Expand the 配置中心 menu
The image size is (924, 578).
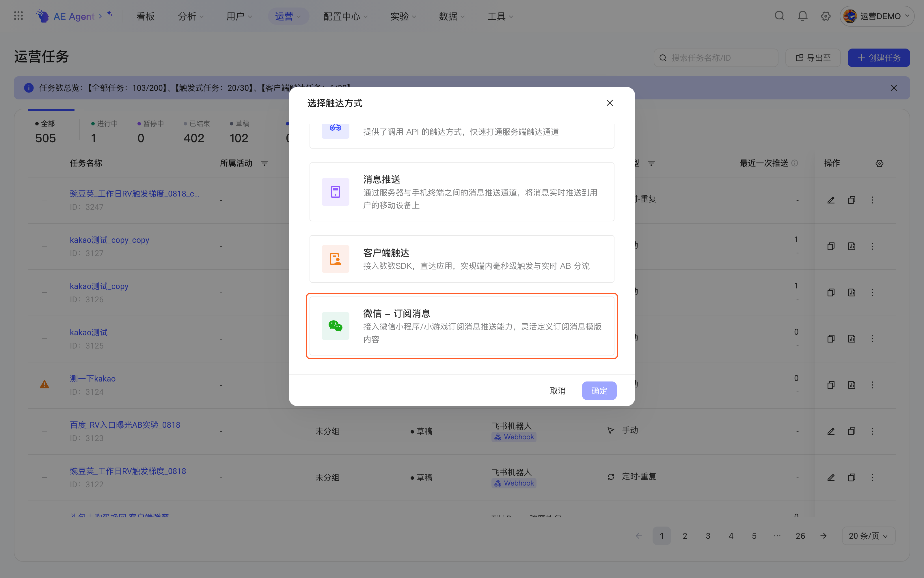click(x=346, y=16)
